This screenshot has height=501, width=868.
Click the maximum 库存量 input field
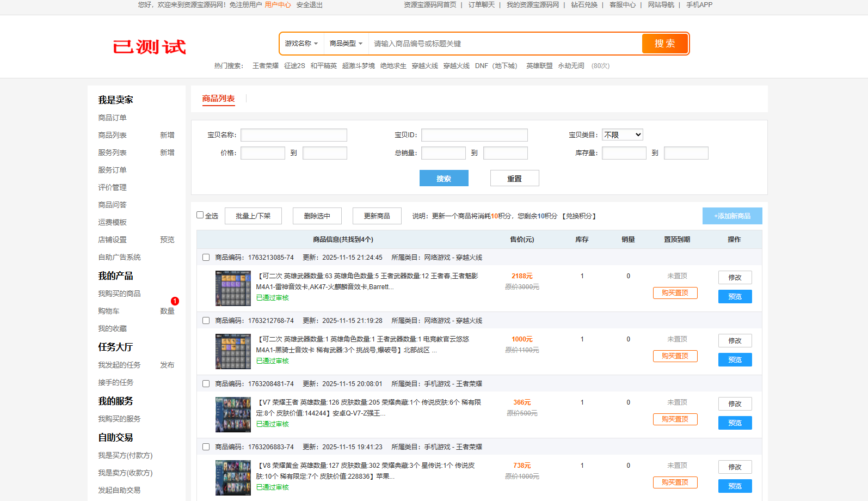pos(686,153)
